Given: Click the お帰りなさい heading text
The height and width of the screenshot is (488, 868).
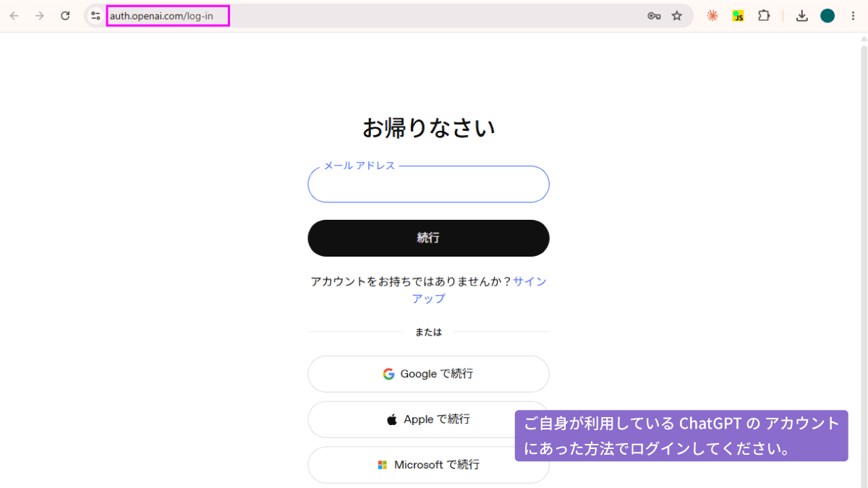Looking at the screenshot, I should [428, 128].
